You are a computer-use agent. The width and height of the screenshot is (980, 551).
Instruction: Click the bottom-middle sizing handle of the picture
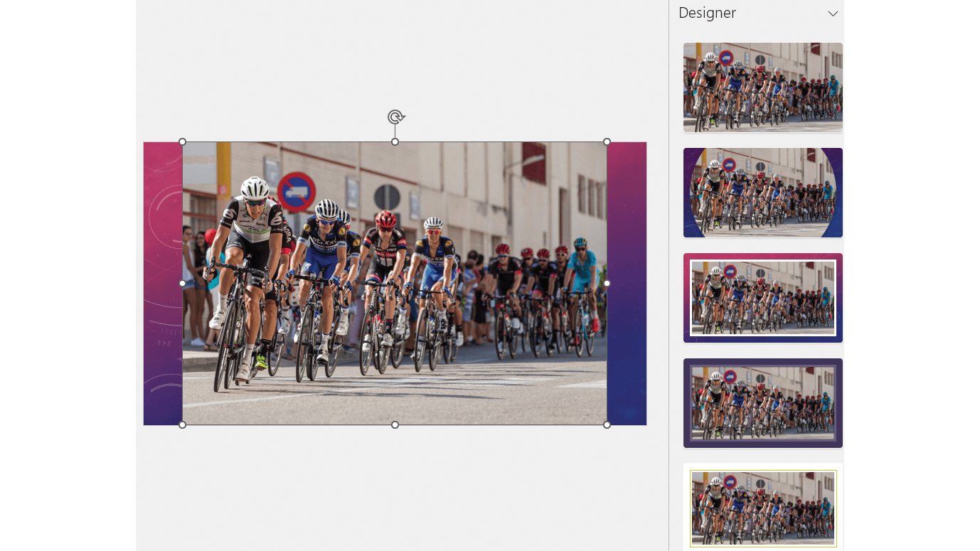(395, 424)
